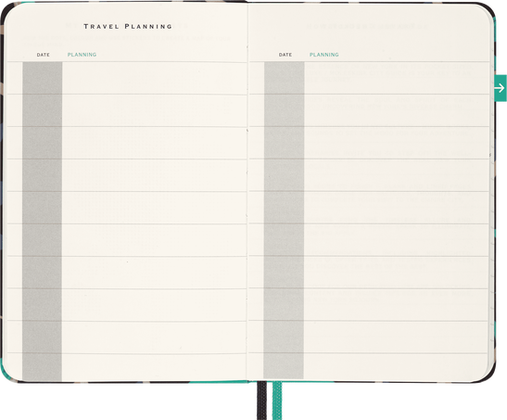
Task: Click the green PLANNING header on left page
Action: tap(82, 55)
